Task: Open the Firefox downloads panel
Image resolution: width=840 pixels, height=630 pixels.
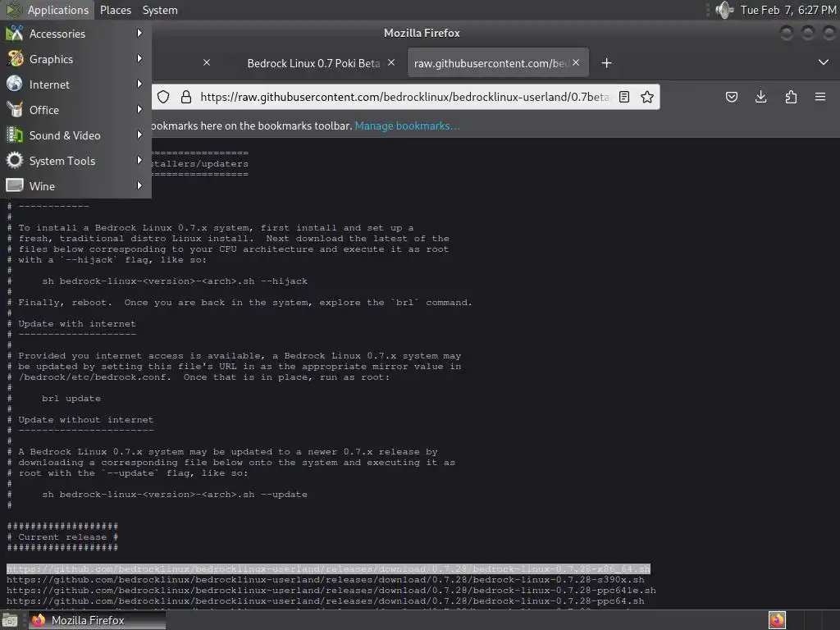Action: 760,97
